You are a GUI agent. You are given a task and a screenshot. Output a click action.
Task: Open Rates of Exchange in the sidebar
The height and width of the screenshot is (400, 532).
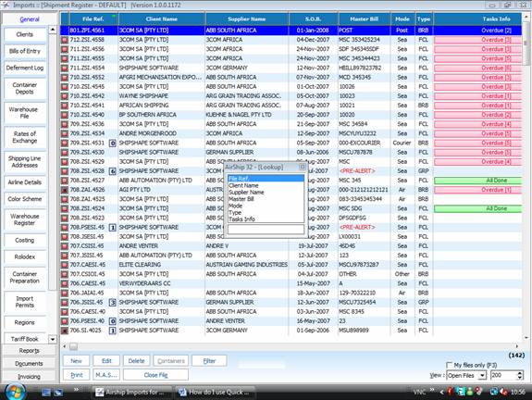click(x=25, y=137)
